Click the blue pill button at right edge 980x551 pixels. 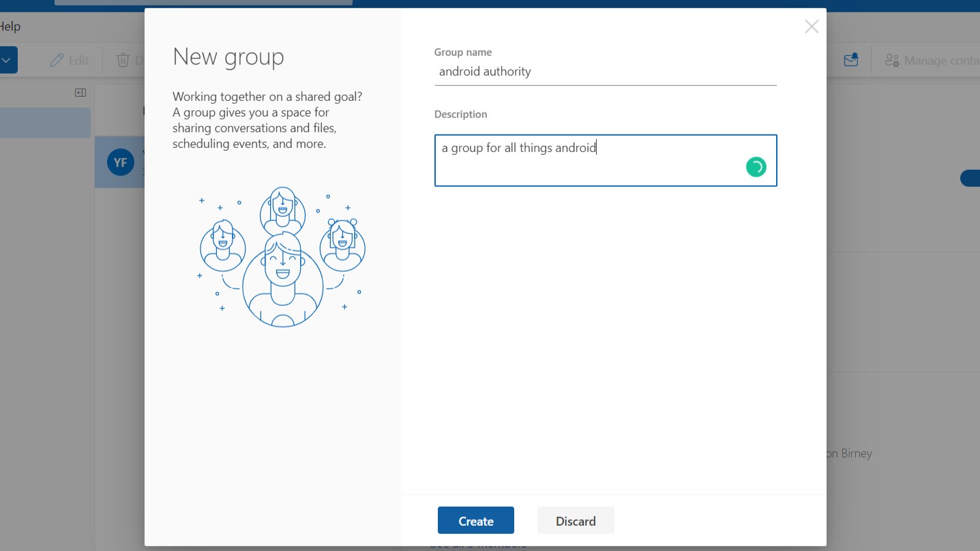970,179
